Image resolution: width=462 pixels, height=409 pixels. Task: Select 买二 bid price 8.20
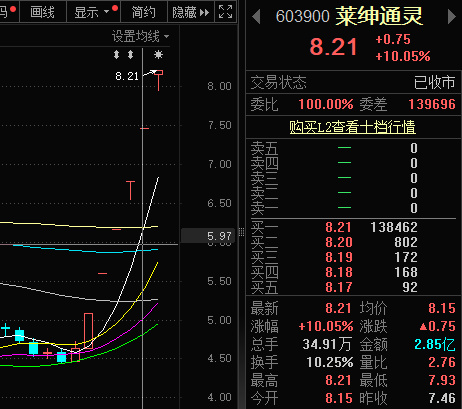pos(339,242)
